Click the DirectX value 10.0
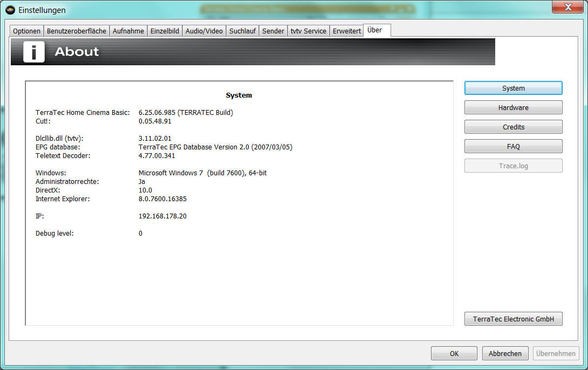The height and width of the screenshot is (370, 588). pyautogui.click(x=145, y=190)
